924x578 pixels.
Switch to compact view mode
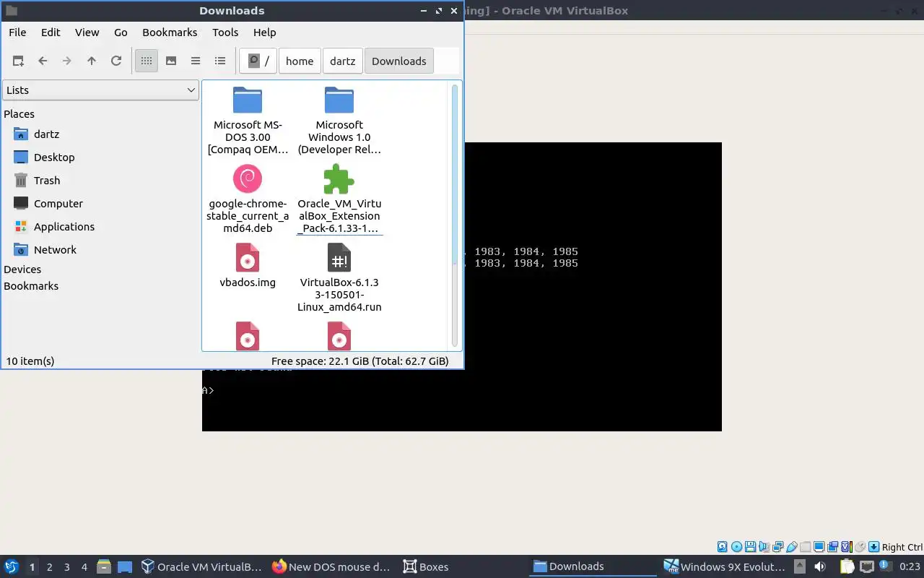tap(196, 61)
